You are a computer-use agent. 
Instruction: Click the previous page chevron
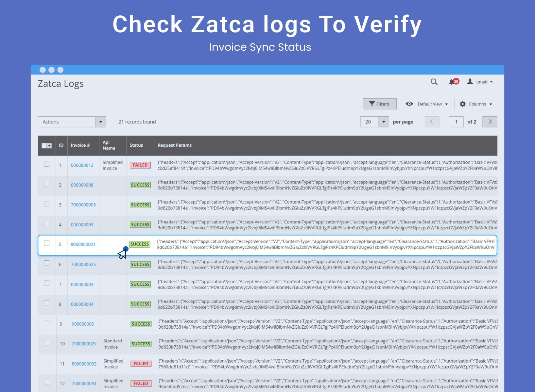tap(432, 122)
